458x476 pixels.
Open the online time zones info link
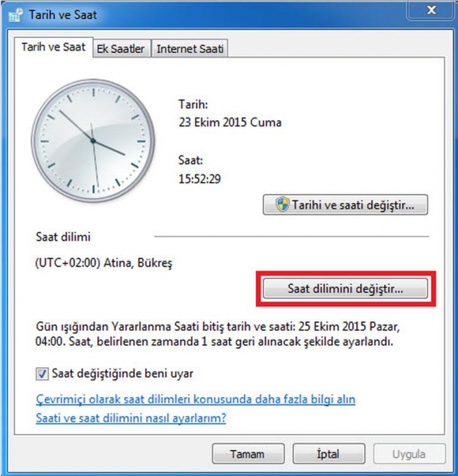pos(196,399)
